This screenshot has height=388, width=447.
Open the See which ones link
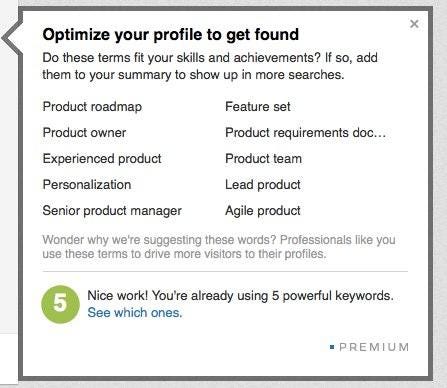point(135,313)
